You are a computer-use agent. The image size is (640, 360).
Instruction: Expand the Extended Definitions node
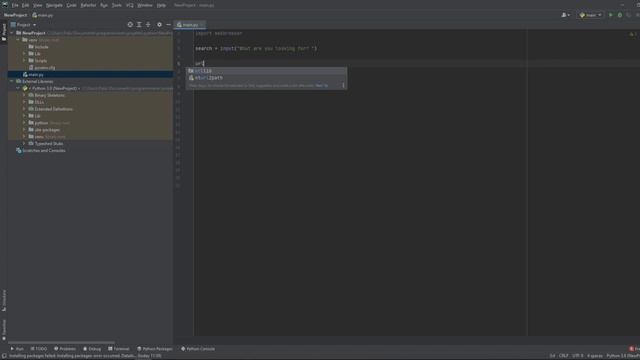pyautogui.click(x=24, y=109)
